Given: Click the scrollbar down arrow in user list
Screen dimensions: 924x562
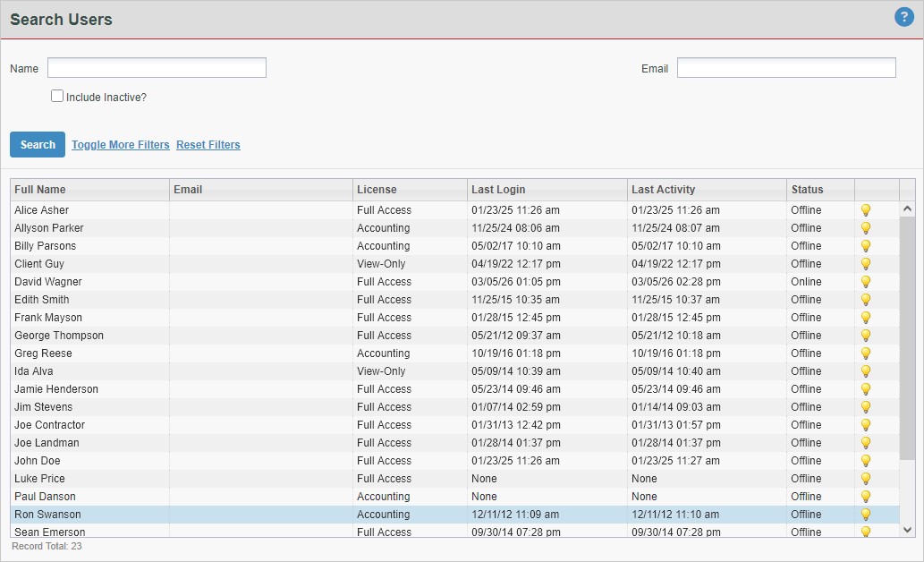Looking at the screenshot, I should (x=907, y=530).
